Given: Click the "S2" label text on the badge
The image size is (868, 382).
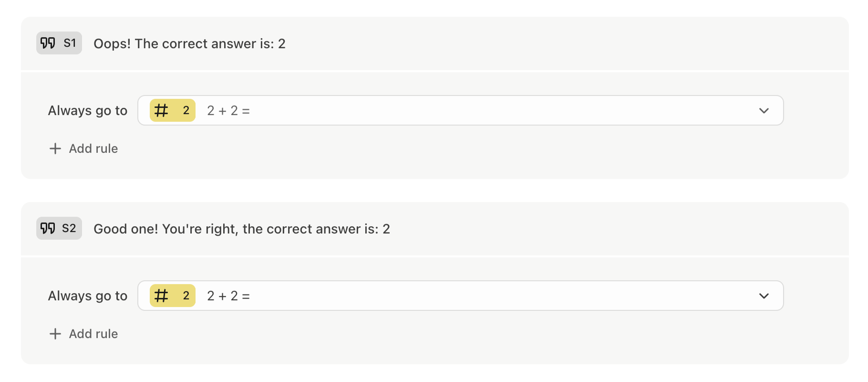Looking at the screenshot, I should (69, 228).
